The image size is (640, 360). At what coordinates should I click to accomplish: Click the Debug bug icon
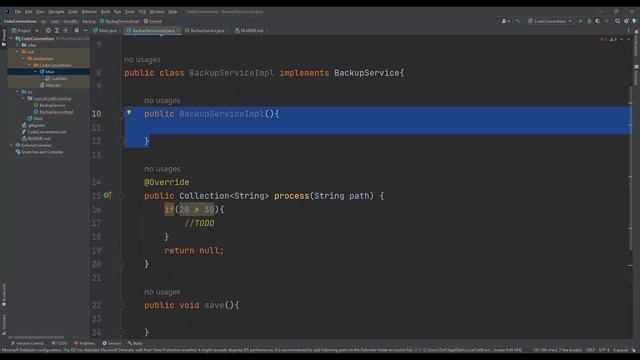pos(589,21)
